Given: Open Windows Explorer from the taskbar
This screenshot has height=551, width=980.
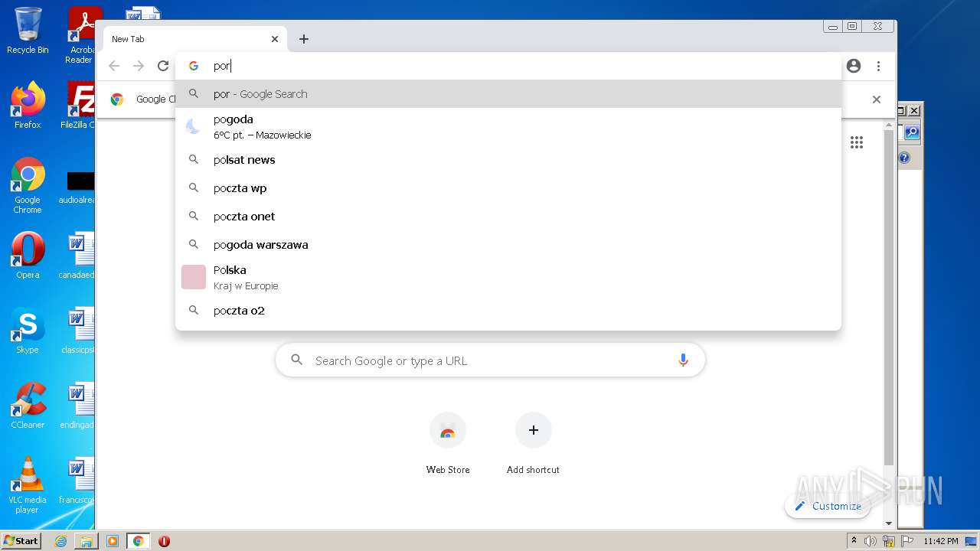Looking at the screenshot, I should tap(87, 541).
